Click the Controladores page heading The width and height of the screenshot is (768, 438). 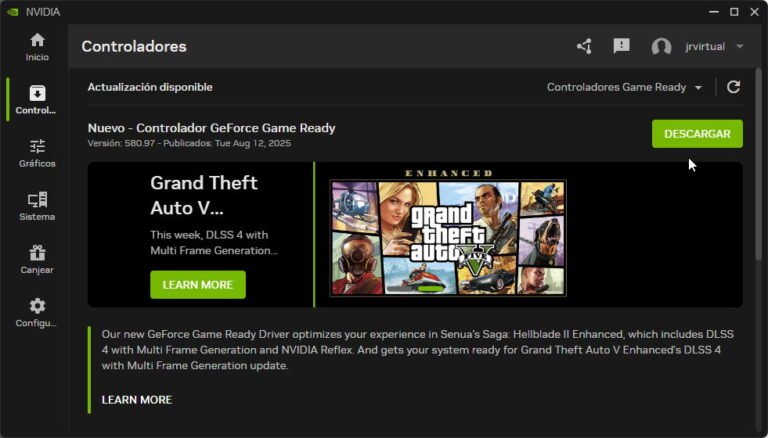[134, 47]
